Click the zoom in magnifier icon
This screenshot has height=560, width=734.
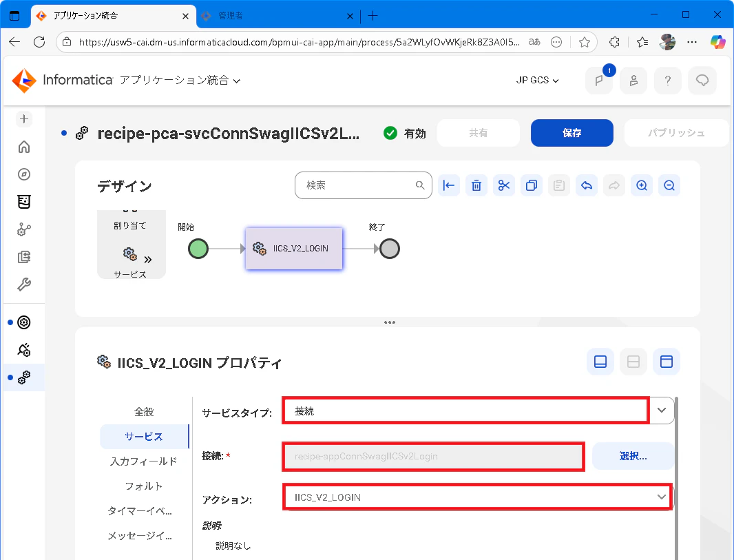tap(642, 185)
